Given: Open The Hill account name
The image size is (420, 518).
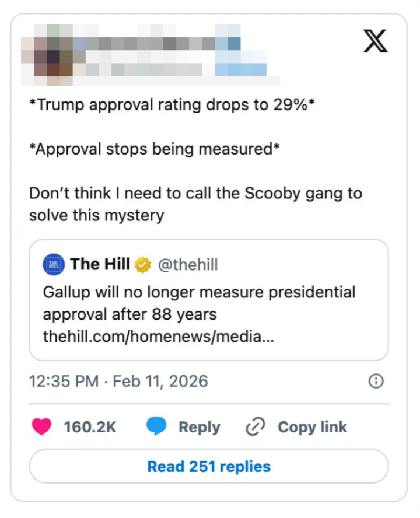Looking at the screenshot, I should pyautogui.click(x=100, y=265).
